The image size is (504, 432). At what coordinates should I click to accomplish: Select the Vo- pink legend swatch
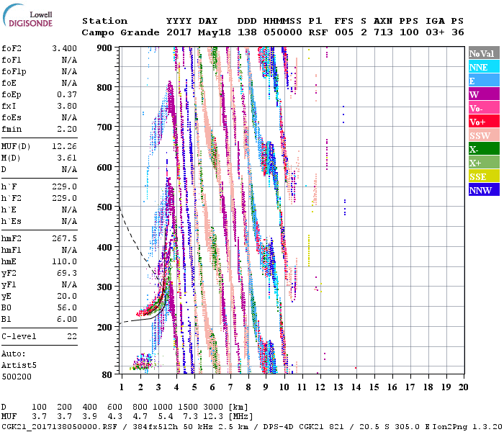tap(484, 108)
